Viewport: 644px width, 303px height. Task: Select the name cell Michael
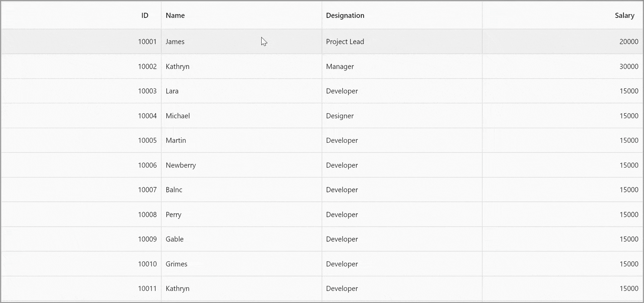[178, 116]
